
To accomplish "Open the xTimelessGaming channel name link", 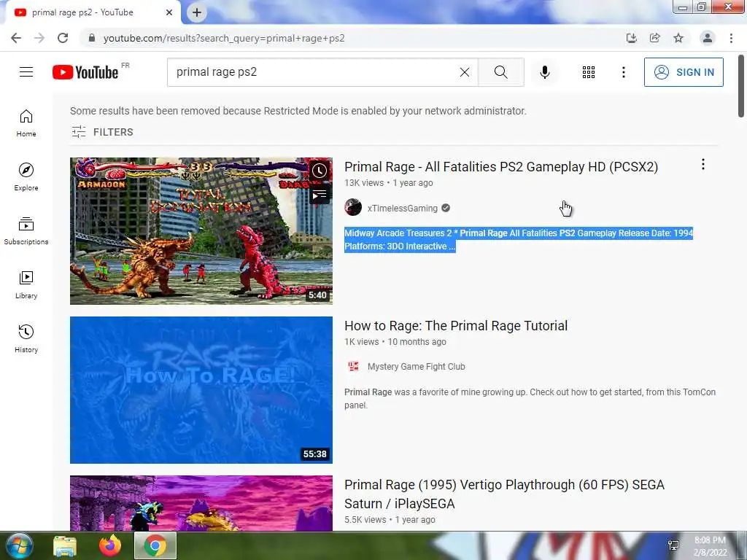I will click(402, 208).
